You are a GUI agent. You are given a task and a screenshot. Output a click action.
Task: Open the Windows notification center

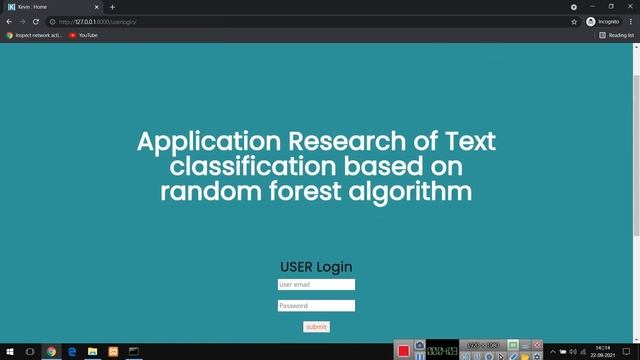coord(627,351)
